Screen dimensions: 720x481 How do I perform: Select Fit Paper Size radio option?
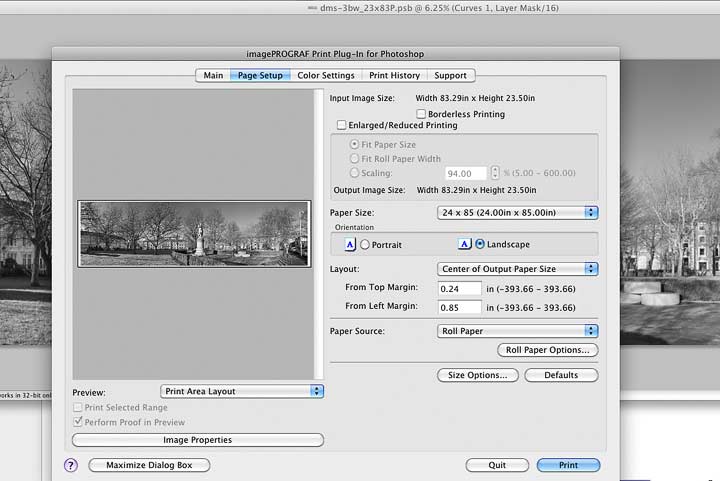(x=354, y=144)
